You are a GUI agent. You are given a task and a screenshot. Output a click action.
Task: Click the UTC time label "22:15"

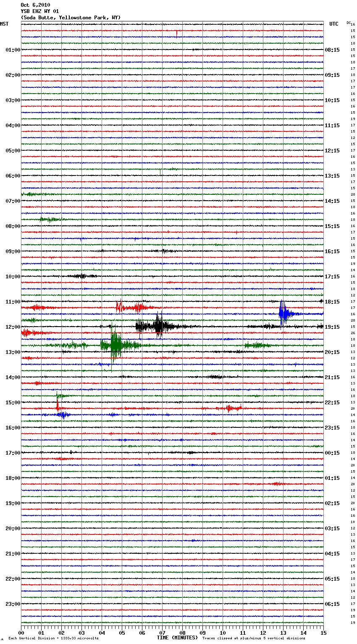click(x=332, y=403)
